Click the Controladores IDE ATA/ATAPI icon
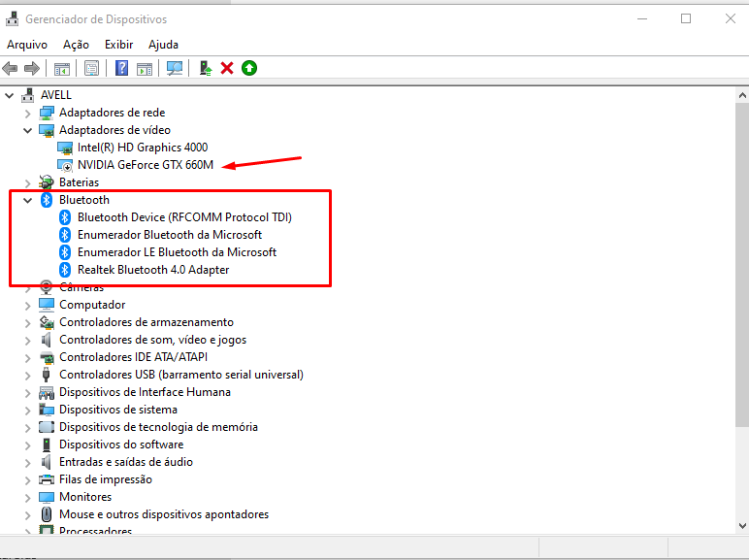This screenshot has height=560, width=749. (x=47, y=357)
